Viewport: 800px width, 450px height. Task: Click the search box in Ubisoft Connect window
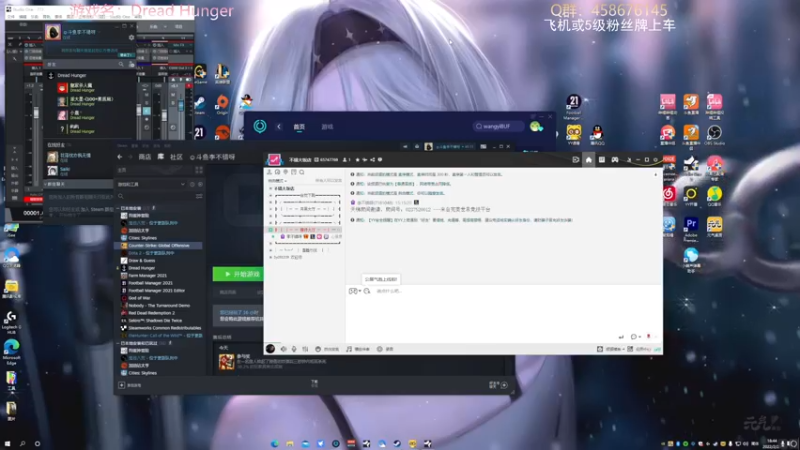click(498, 126)
